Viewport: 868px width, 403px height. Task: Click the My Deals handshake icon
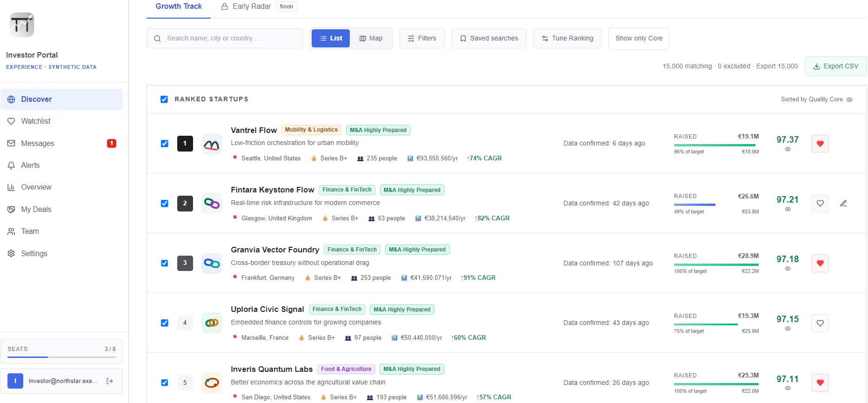[x=11, y=209]
